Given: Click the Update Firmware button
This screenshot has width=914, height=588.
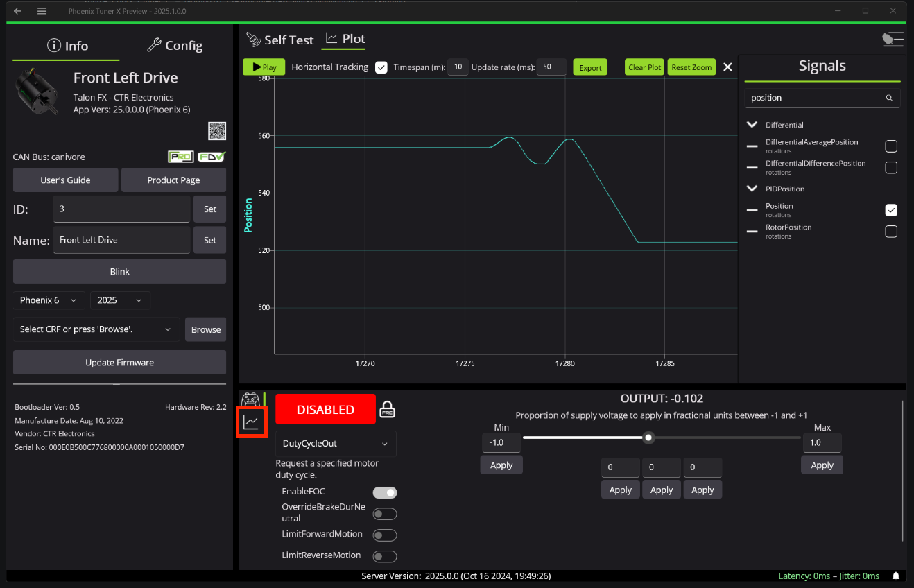Looking at the screenshot, I should point(119,363).
